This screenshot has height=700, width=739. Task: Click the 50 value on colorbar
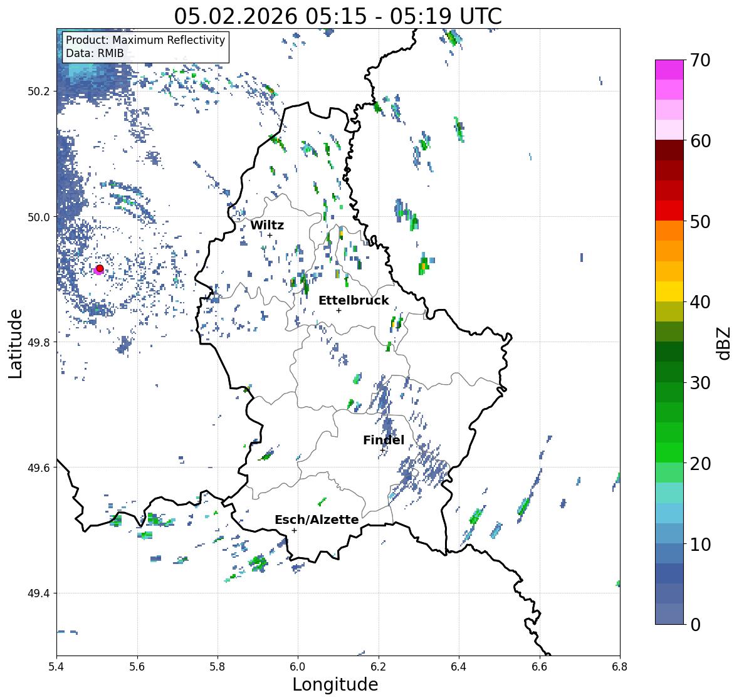(700, 221)
